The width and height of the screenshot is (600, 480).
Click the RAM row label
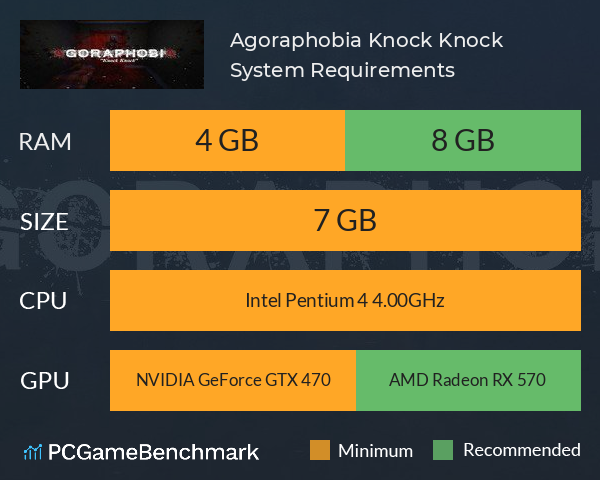[45, 142]
